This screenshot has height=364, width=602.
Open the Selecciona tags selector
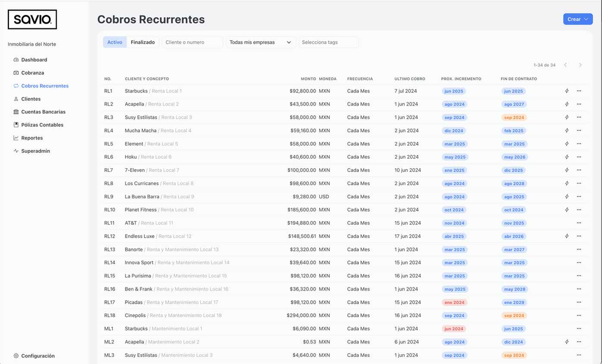[x=329, y=42]
